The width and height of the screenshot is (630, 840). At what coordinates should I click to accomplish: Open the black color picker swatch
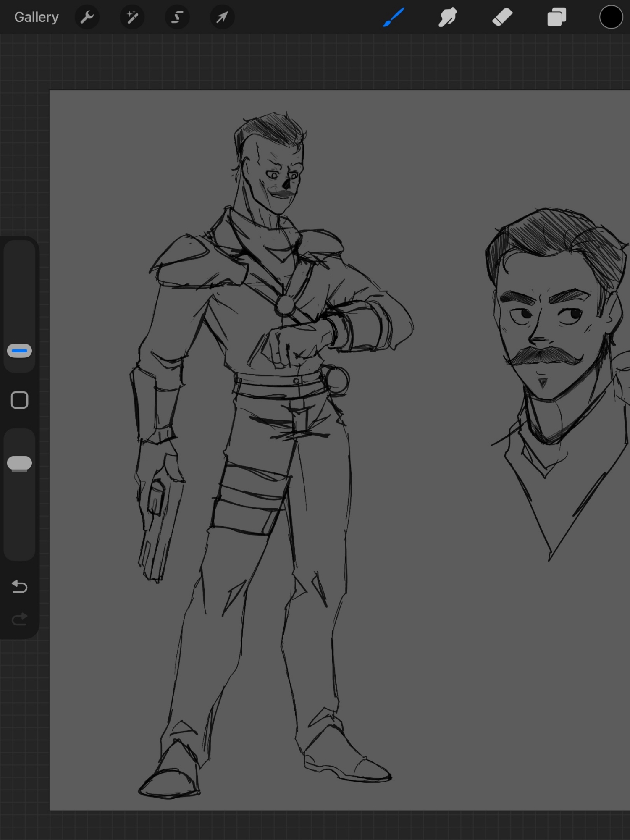click(x=611, y=17)
